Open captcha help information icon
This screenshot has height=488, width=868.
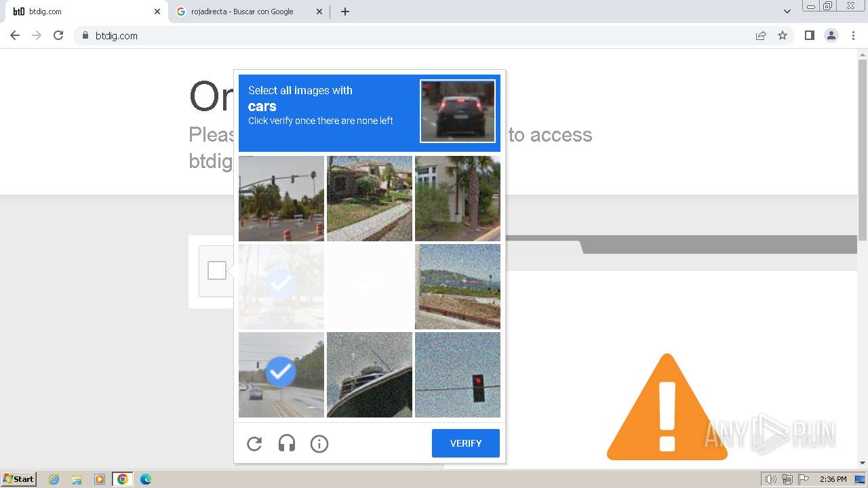[x=319, y=443]
